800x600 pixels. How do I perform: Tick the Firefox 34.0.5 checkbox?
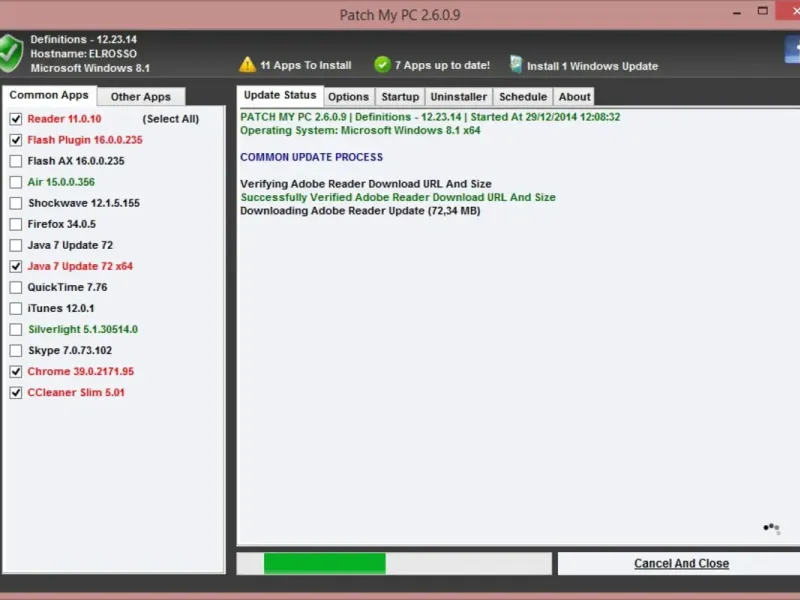pyautogui.click(x=16, y=224)
